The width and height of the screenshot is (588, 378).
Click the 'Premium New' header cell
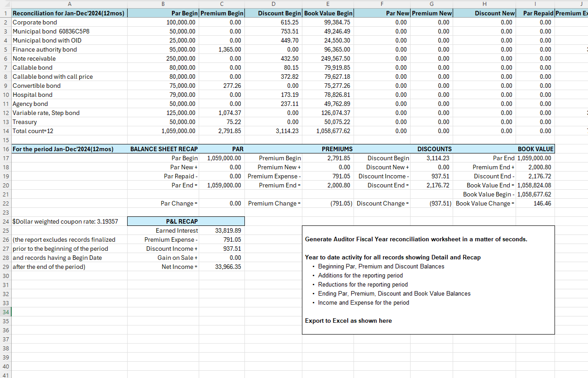pos(432,13)
